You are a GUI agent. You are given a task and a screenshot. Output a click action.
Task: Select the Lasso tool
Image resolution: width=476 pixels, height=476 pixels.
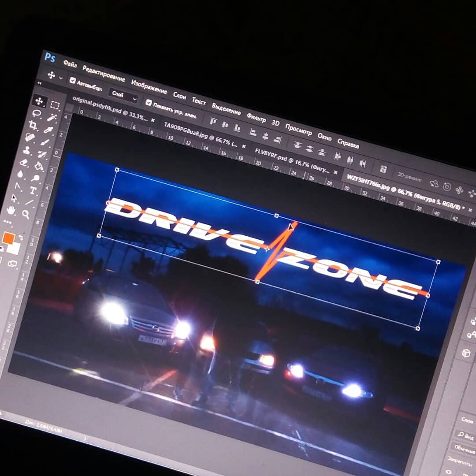(x=37, y=114)
